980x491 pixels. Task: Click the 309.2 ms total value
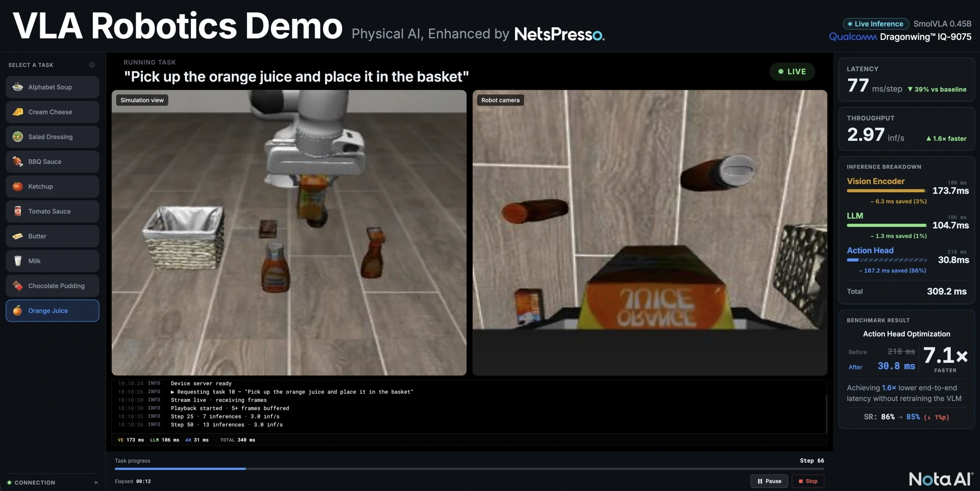[947, 291]
